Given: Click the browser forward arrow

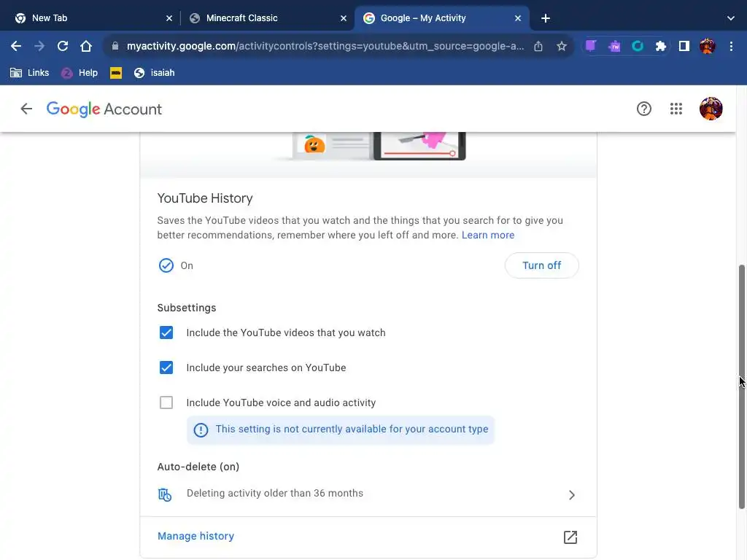Looking at the screenshot, I should pos(39,46).
